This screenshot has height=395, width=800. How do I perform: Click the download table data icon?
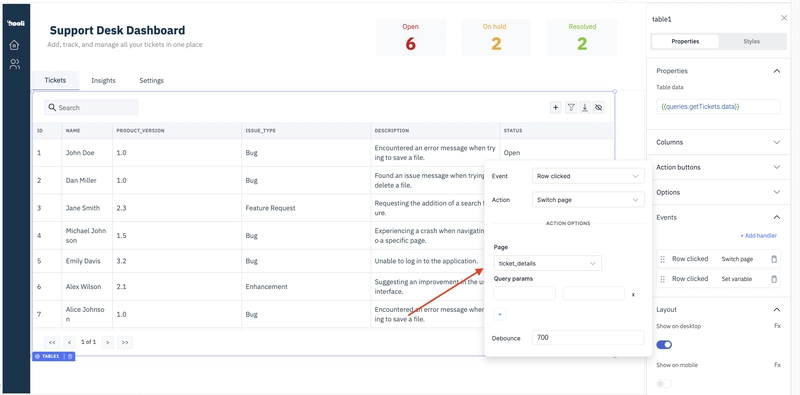tap(585, 107)
